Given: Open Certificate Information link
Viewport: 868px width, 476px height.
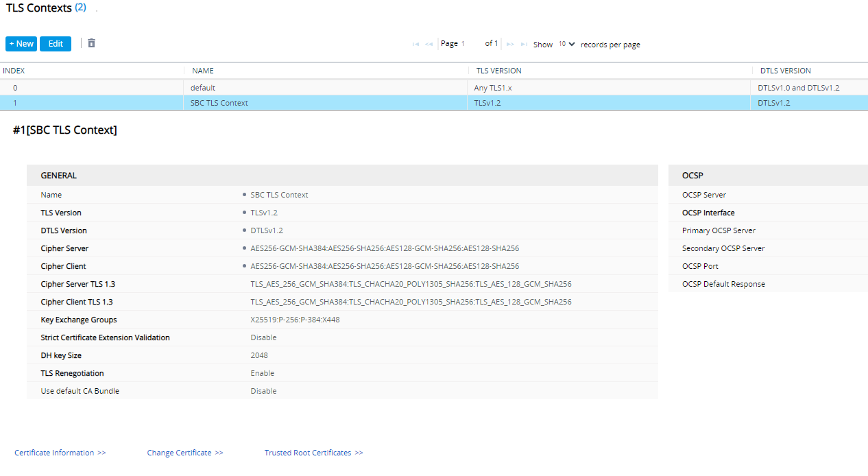Looking at the screenshot, I should pos(60,453).
